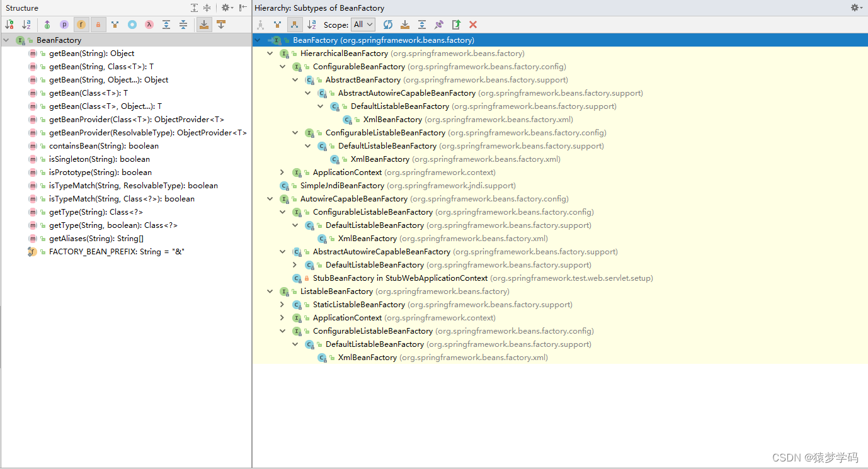Open the Scope dropdown set to All
Image resolution: width=868 pixels, height=469 pixels.
click(363, 25)
